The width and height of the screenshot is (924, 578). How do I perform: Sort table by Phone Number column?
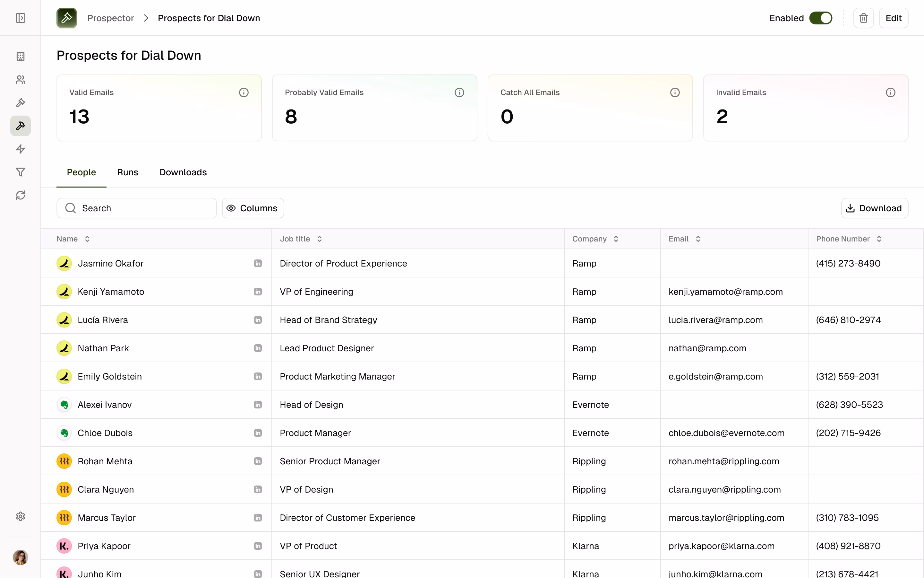coord(879,239)
